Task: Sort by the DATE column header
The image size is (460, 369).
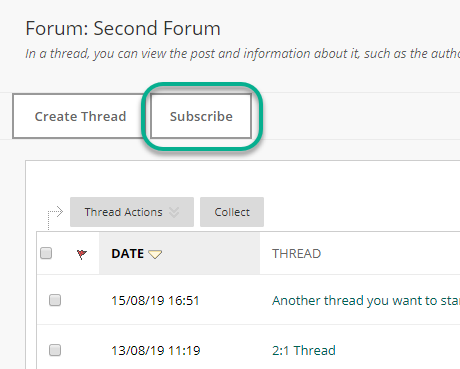Action: (x=179, y=253)
